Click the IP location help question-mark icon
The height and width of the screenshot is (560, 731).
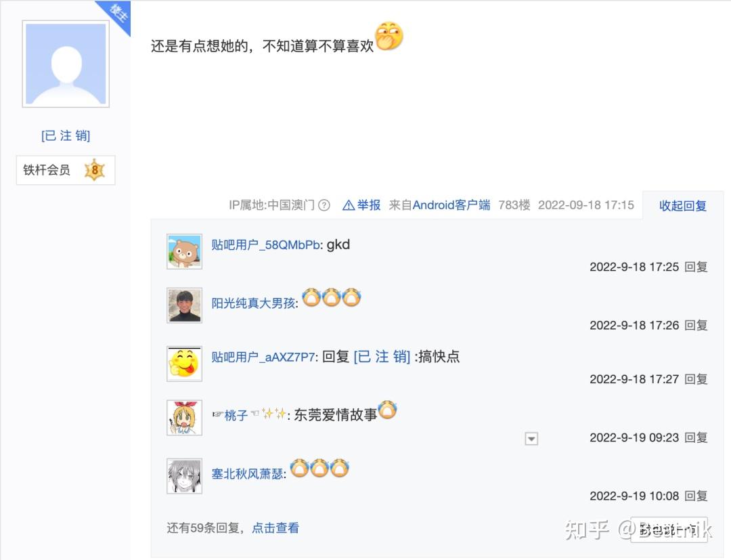point(324,205)
